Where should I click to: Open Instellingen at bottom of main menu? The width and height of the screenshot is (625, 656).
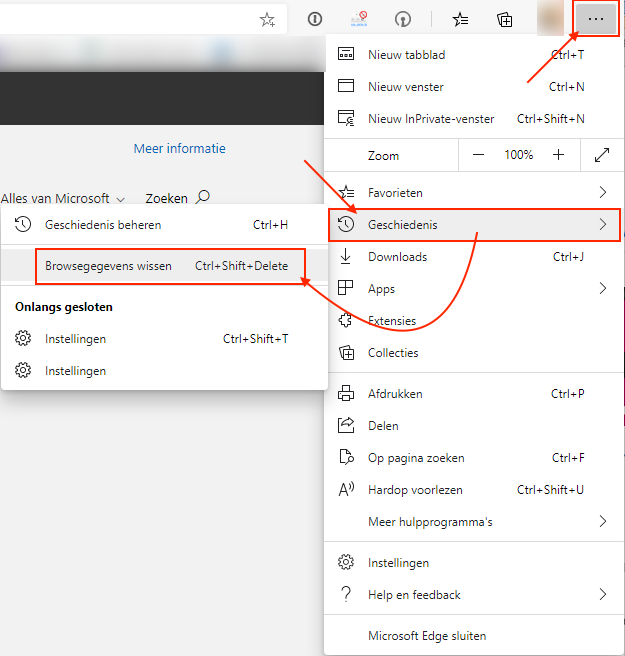point(474,563)
